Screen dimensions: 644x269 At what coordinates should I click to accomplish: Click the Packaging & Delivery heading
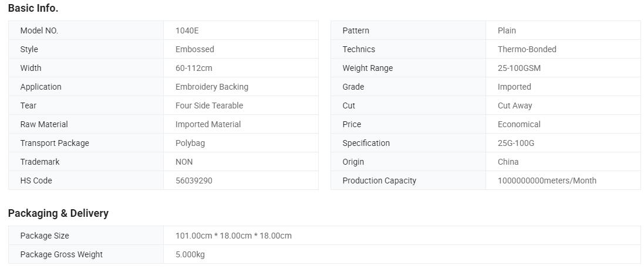pos(58,213)
